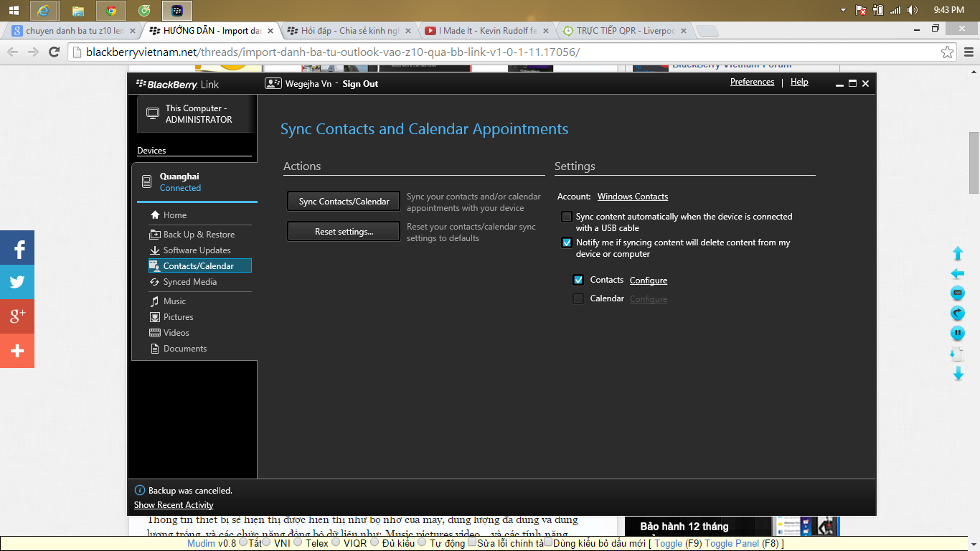This screenshot has width=980, height=551.
Task: Reload the page in Chrome
Action: click(x=54, y=52)
